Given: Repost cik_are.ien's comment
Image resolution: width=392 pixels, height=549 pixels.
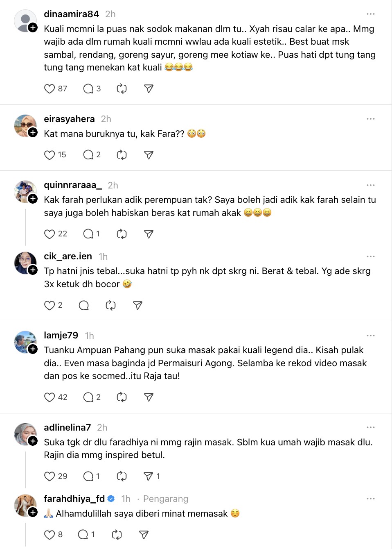Looking at the screenshot, I should point(110,305).
